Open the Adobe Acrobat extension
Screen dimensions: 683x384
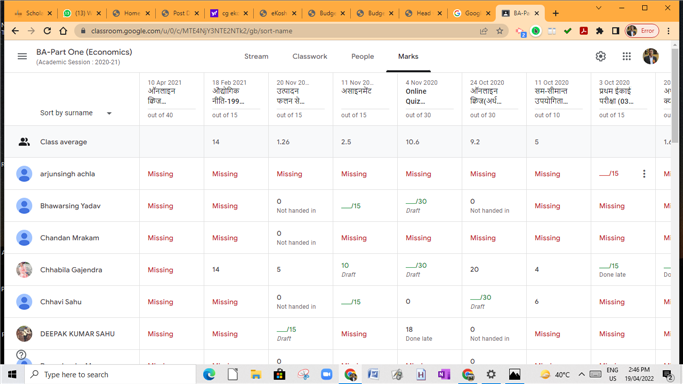pyautogui.click(x=584, y=31)
